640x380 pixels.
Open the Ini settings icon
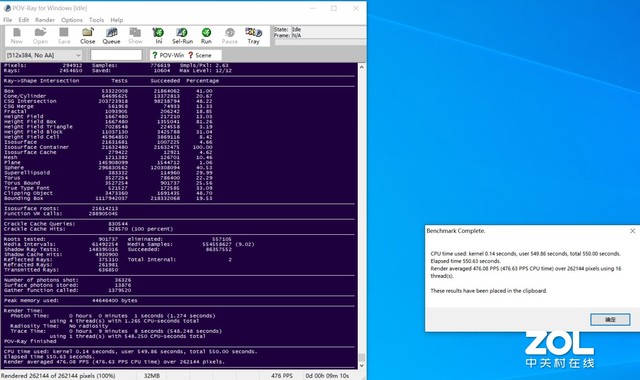(x=158, y=36)
